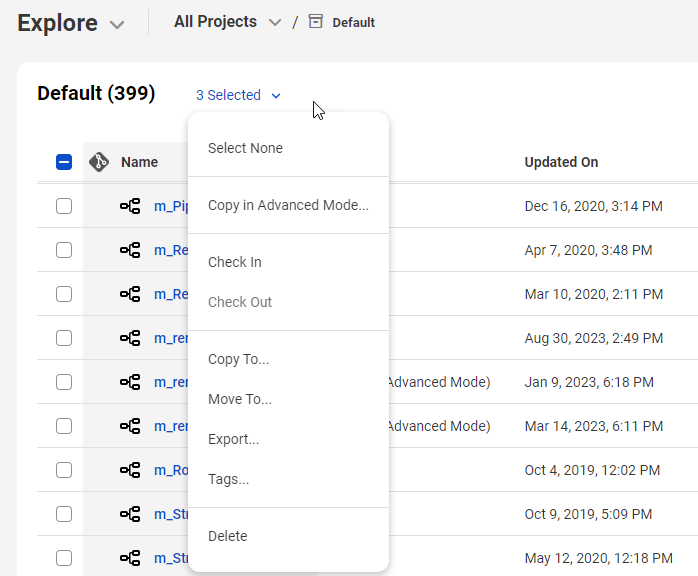Open mapping link updated Mar 10, 2020

click(x=171, y=294)
